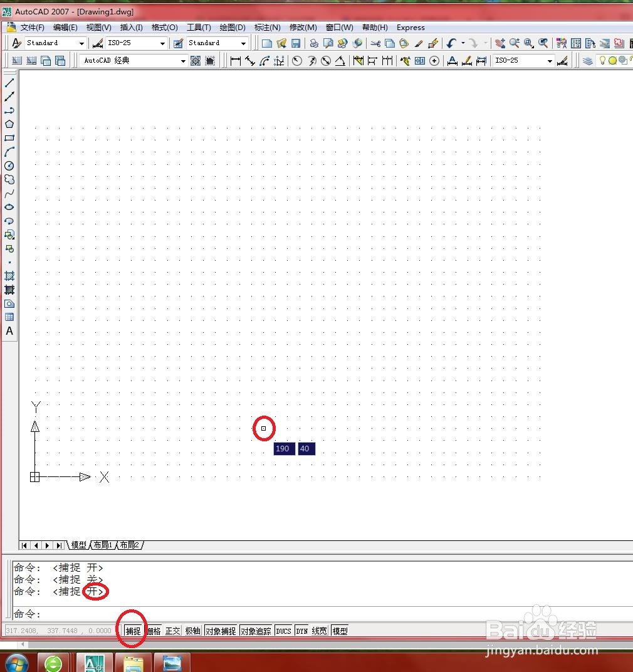
Task: Select the Spline draw tool
Action: pyautogui.click(x=9, y=194)
